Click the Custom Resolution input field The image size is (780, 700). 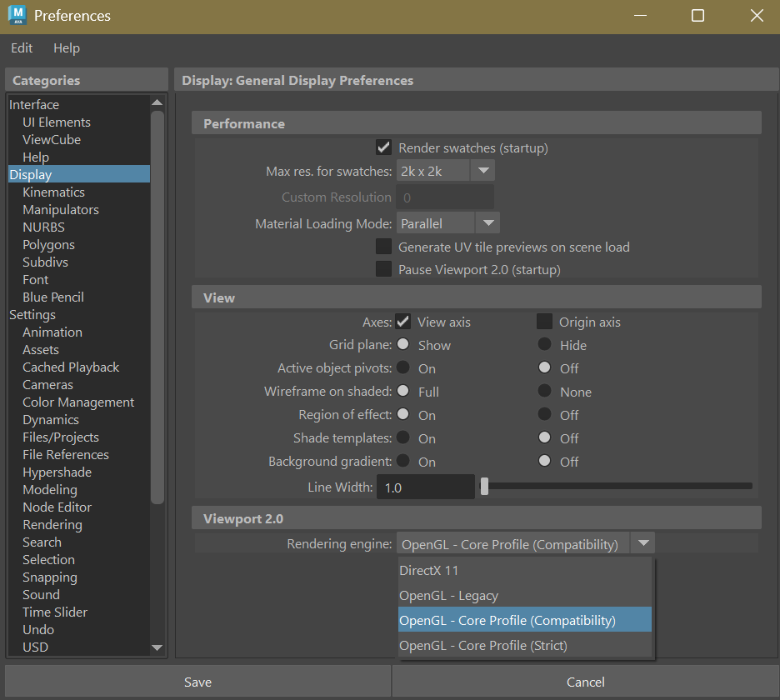445,197
